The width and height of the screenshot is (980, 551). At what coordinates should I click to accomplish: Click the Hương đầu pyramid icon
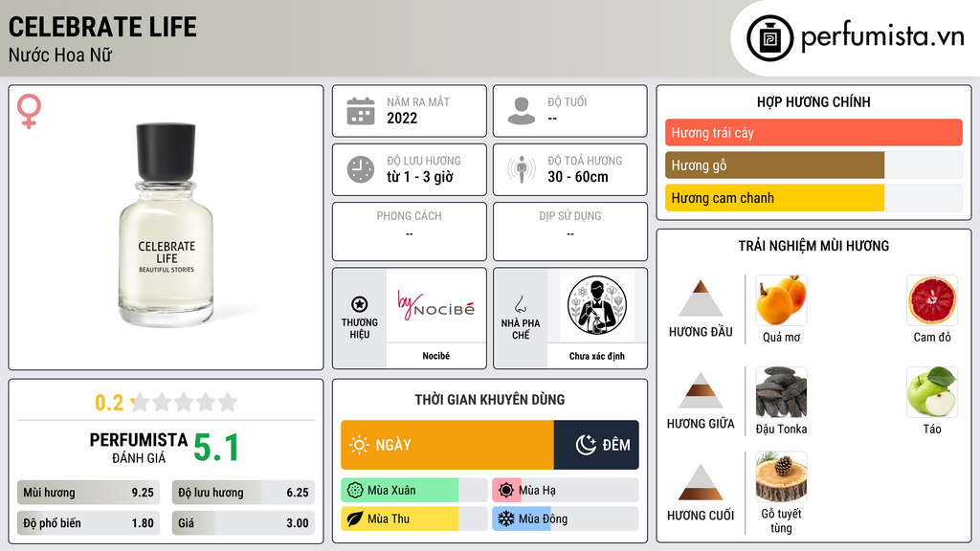coord(701,298)
